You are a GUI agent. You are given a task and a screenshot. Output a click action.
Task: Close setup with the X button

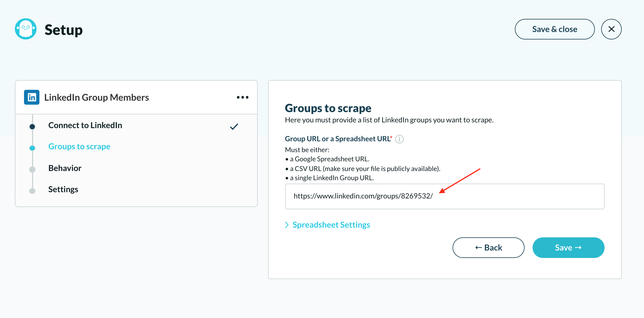pyautogui.click(x=611, y=29)
